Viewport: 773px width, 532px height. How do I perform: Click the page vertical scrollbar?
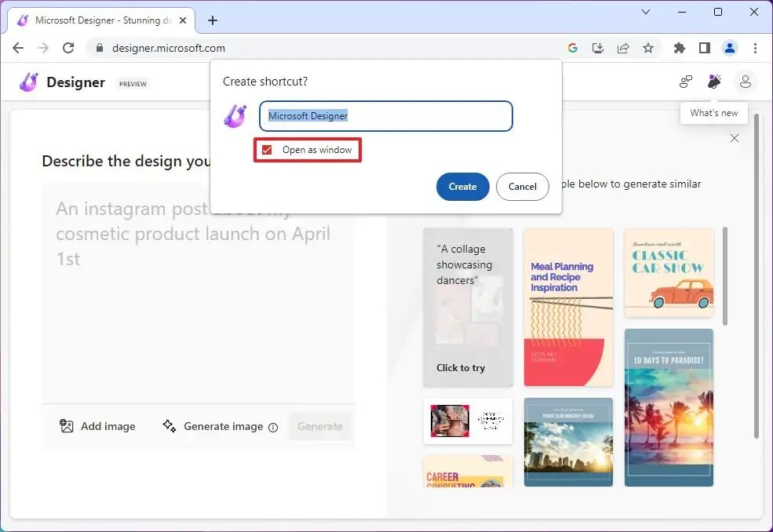[757, 276]
